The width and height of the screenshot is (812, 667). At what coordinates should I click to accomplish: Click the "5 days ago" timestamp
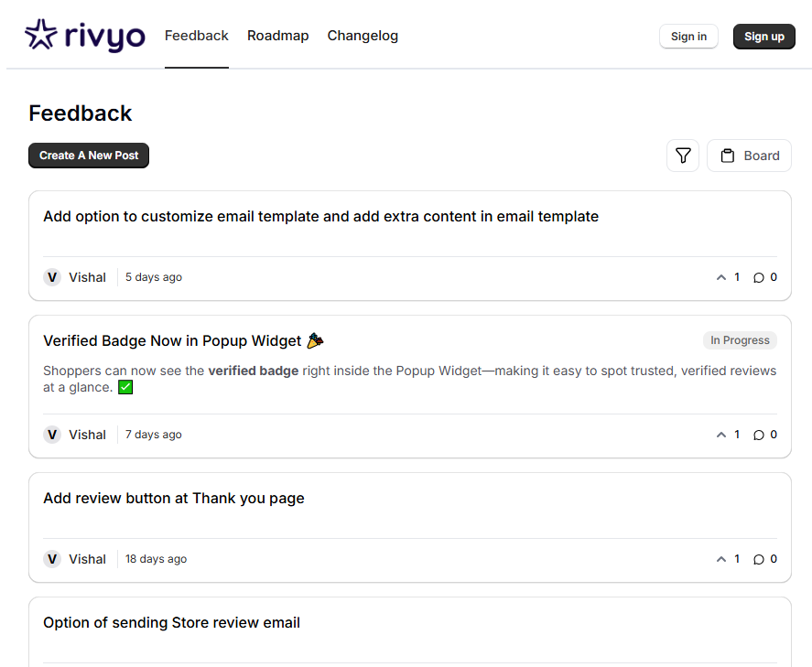tap(153, 277)
